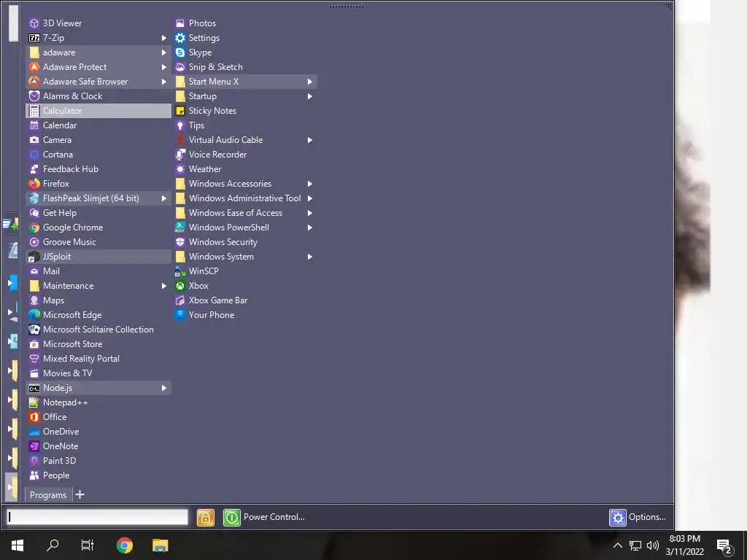Open Google Chrome icon in programs list
Image resolution: width=747 pixels, height=560 pixels.
coord(34,227)
